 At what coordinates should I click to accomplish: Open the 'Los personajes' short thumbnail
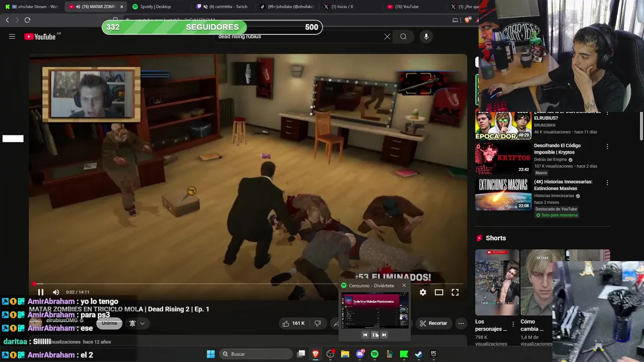tap(497, 283)
